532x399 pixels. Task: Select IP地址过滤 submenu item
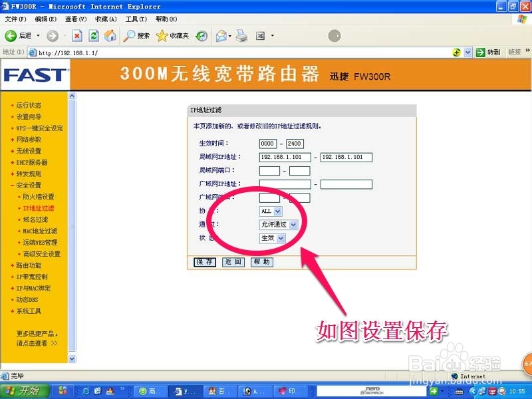[39, 208]
